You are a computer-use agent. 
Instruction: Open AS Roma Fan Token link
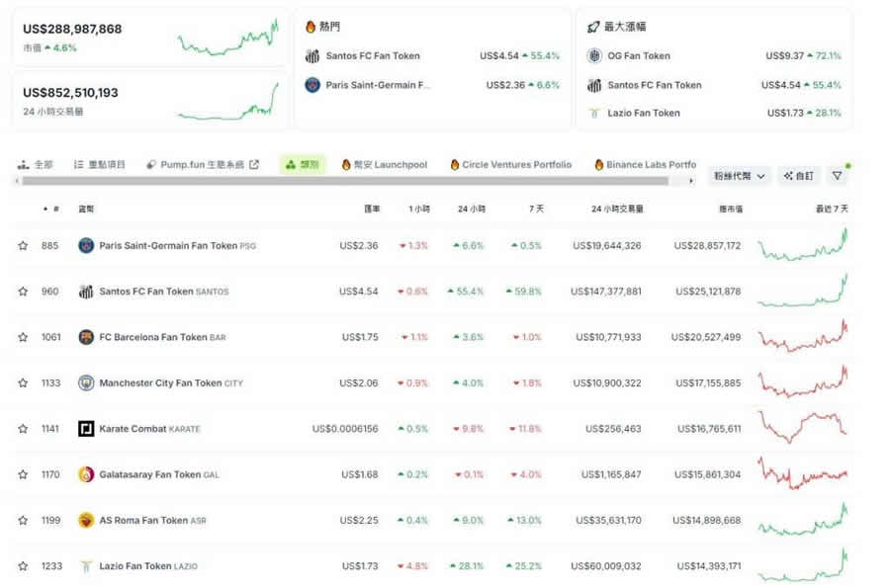(152, 520)
